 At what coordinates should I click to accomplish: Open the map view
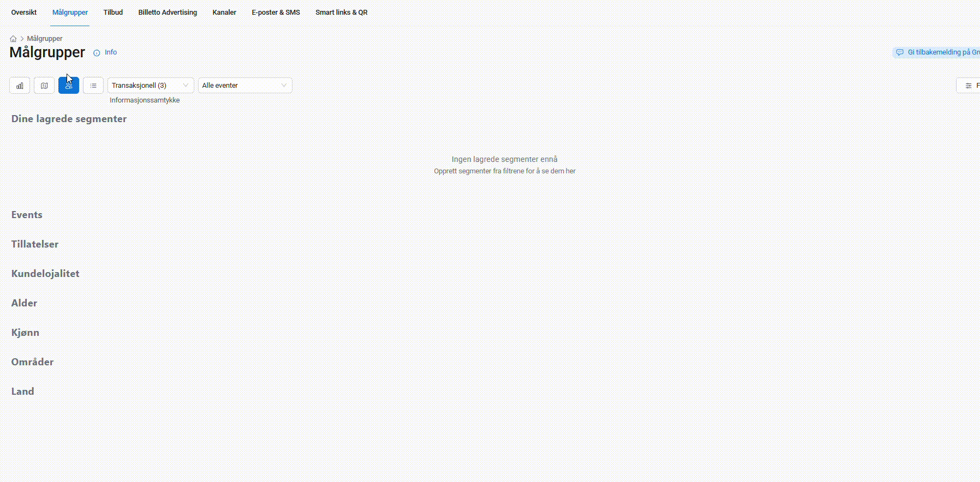[x=44, y=86]
